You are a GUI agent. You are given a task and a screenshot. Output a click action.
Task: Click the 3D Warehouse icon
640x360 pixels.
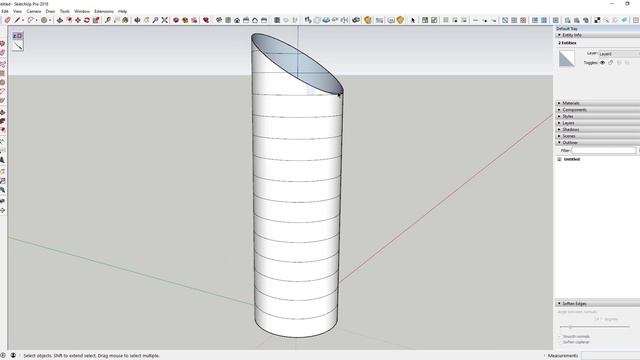(176, 20)
